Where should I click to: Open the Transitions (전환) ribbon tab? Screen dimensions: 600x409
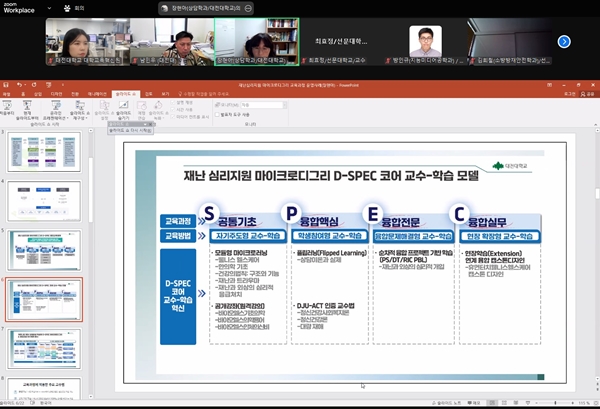click(x=75, y=94)
